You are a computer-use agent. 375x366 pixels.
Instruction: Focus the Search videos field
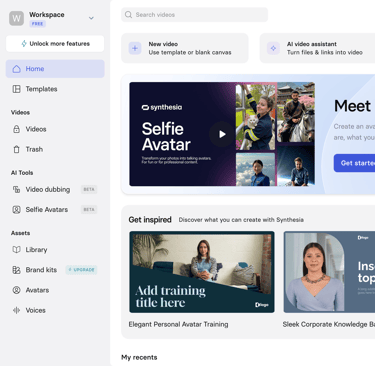[x=194, y=15]
